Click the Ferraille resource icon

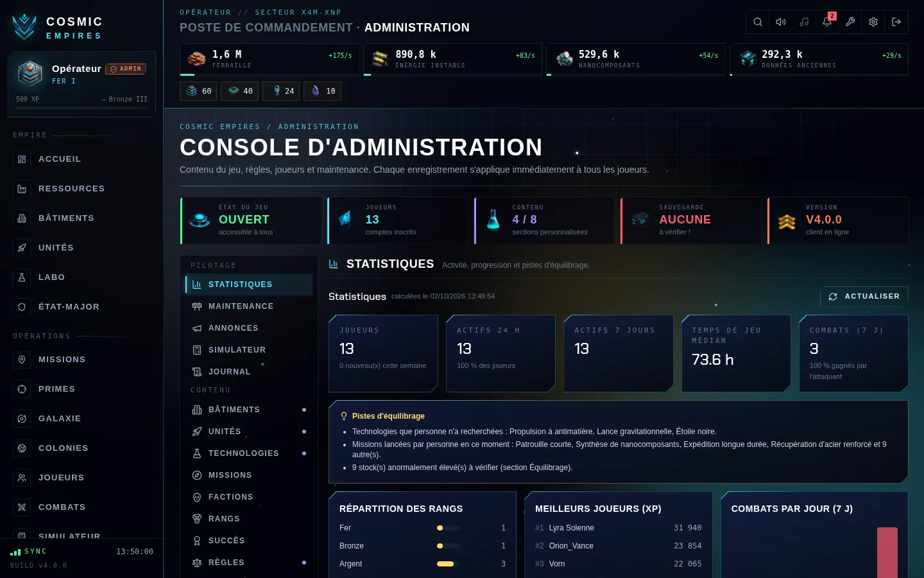[x=197, y=59]
